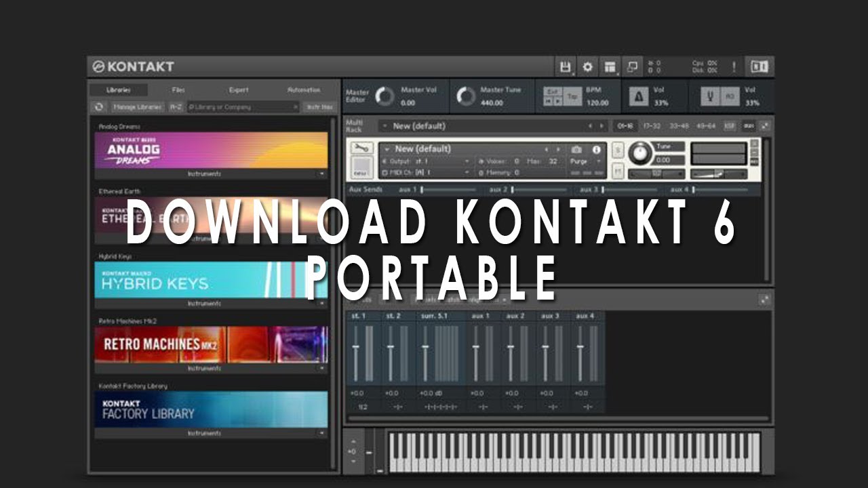
Task: Click the tuning fork reference tone icon
Action: (710, 97)
